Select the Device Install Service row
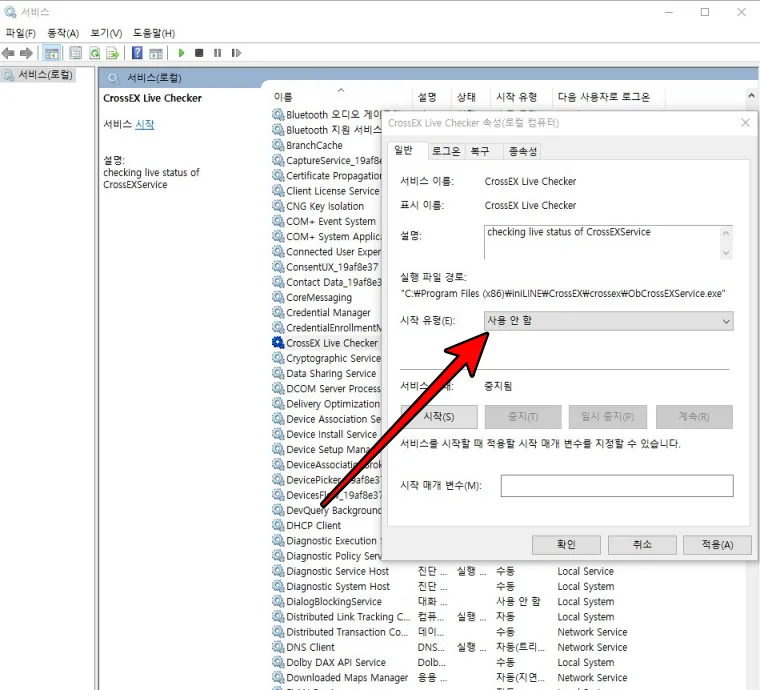Viewport: 760px width, 690px height. (x=327, y=434)
